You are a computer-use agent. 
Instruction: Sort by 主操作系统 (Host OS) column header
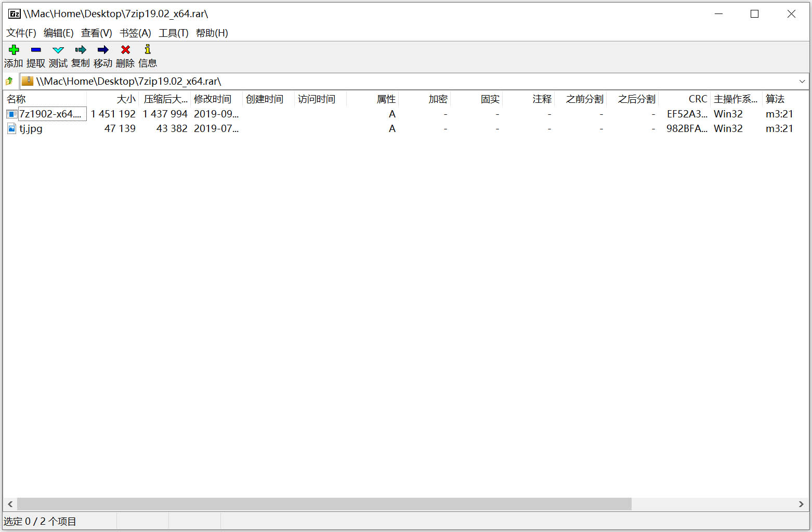pyautogui.click(x=737, y=99)
